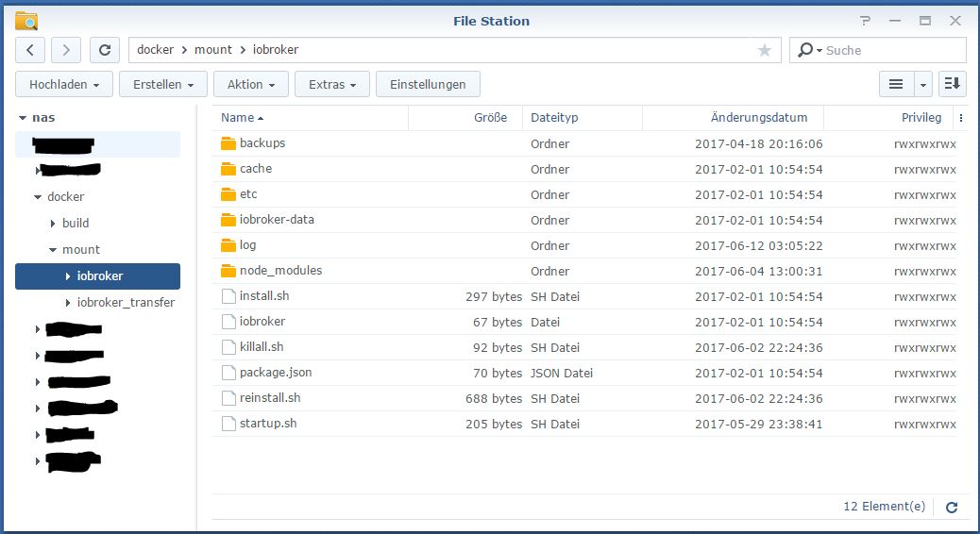
Task: Select the node_modules folder name
Action: [x=280, y=271]
